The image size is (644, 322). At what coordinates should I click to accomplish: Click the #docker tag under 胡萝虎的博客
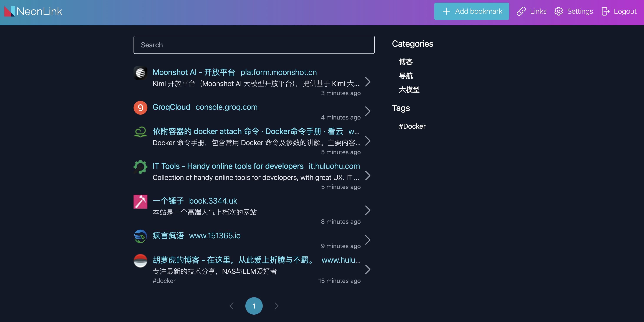164,281
